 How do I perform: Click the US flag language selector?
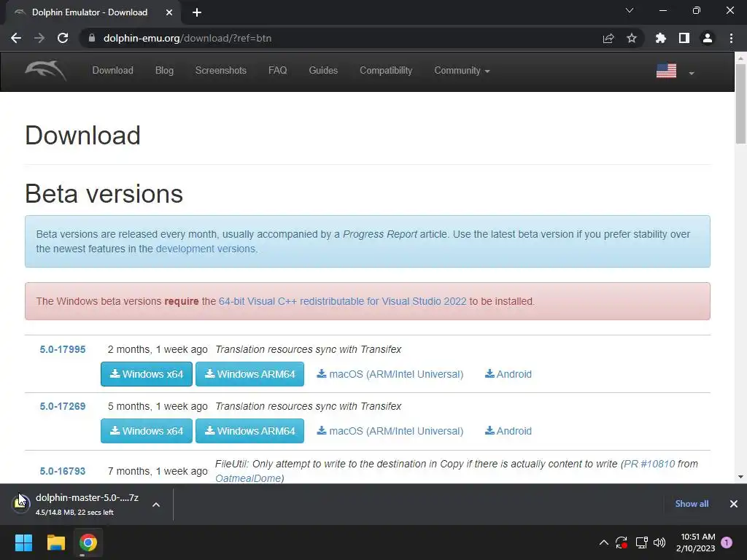[666, 71]
